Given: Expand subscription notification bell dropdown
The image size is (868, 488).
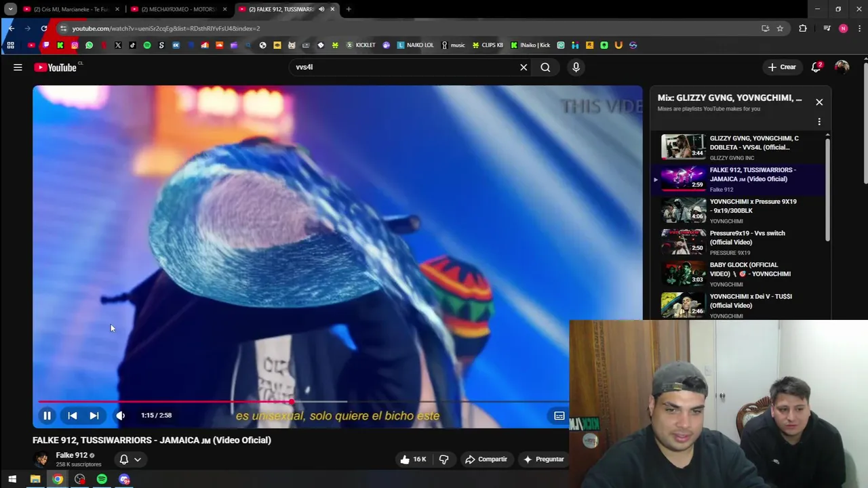Looking at the screenshot, I should point(130,459).
